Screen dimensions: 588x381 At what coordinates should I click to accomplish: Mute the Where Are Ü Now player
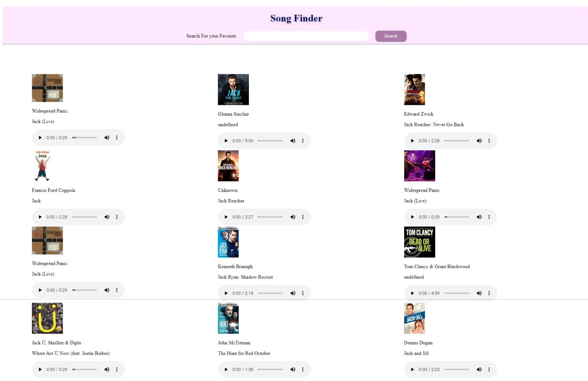click(107, 369)
